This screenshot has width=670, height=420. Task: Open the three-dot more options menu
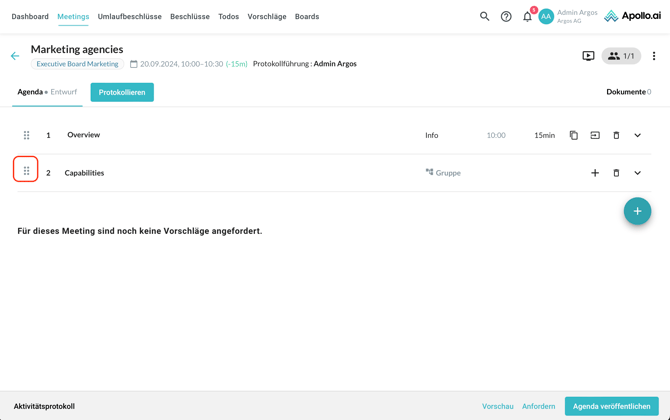[x=654, y=56]
